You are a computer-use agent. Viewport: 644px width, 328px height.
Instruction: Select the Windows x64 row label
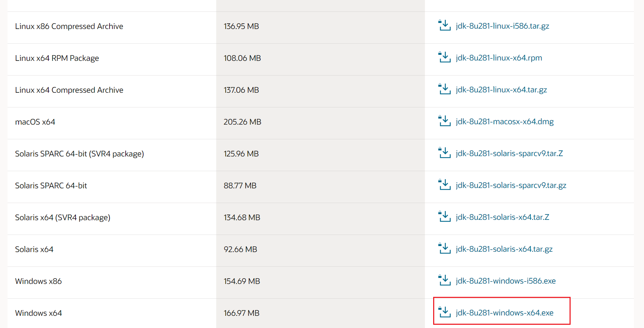pyautogui.click(x=38, y=313)
